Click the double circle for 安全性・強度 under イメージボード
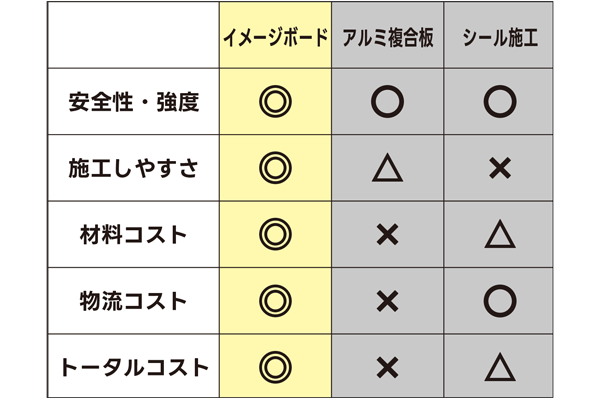Screen dimensions: 600x399 pos(276,102)
